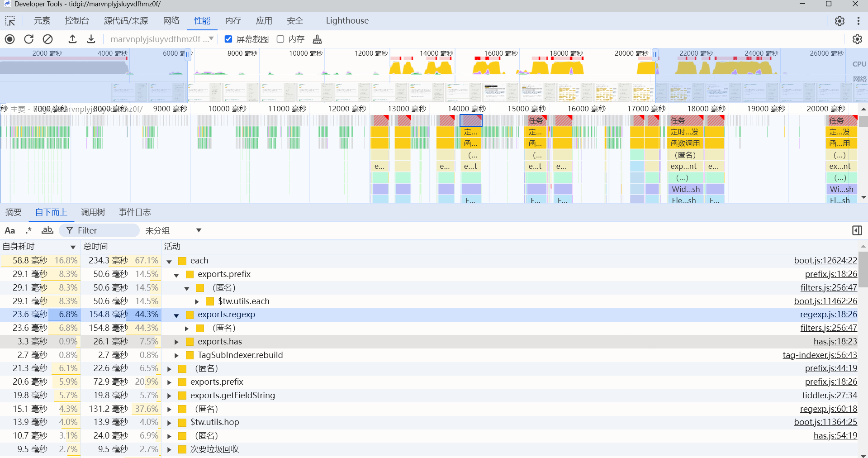Select the exp...nt flame chart block
This screenshot has width=868, height=458.
tap(686, 167)
